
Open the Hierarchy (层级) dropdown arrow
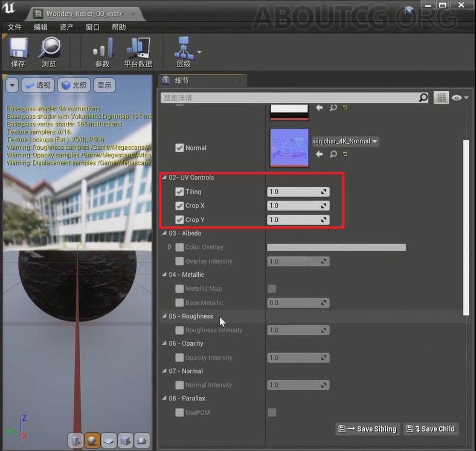point(199,52)
